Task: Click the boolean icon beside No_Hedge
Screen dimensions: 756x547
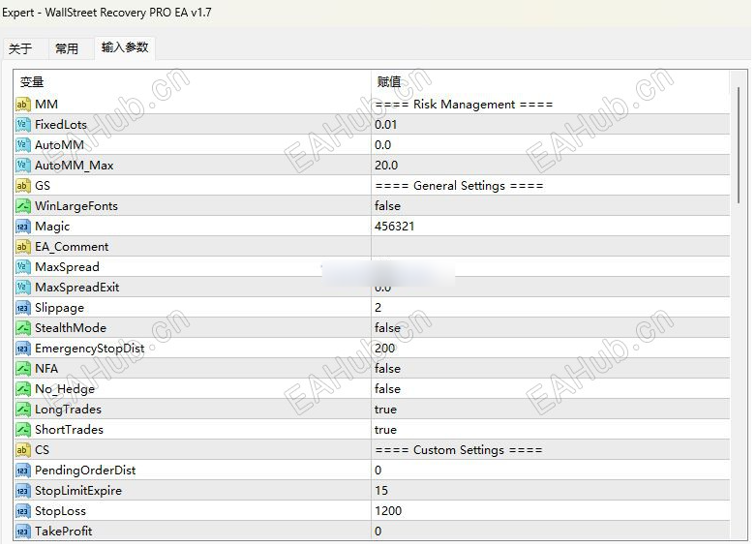Action: [22, 389]
